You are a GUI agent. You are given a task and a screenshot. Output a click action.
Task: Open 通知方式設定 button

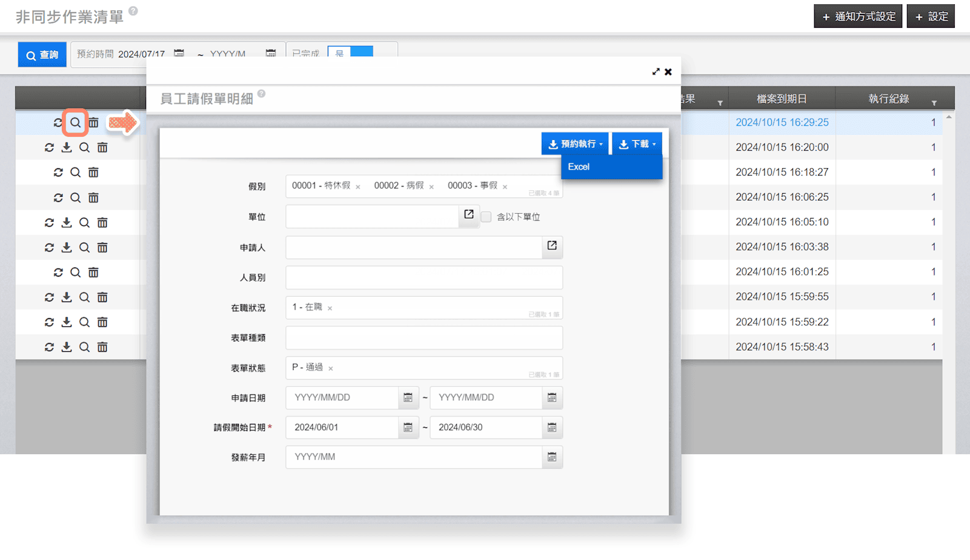tap(857, 16)
